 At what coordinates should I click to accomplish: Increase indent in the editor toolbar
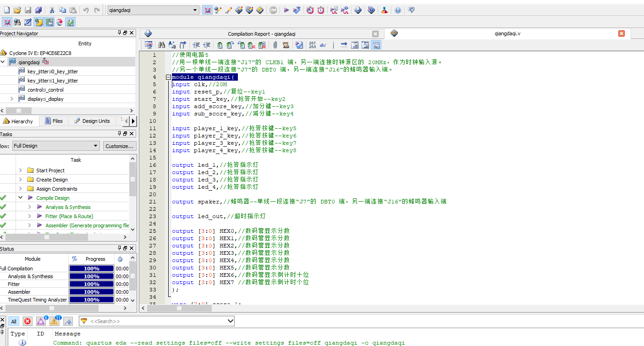coord(196,45)
